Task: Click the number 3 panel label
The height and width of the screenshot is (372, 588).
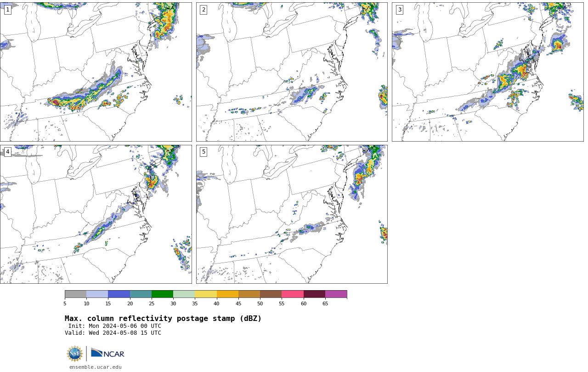Action: click(399, 10)
